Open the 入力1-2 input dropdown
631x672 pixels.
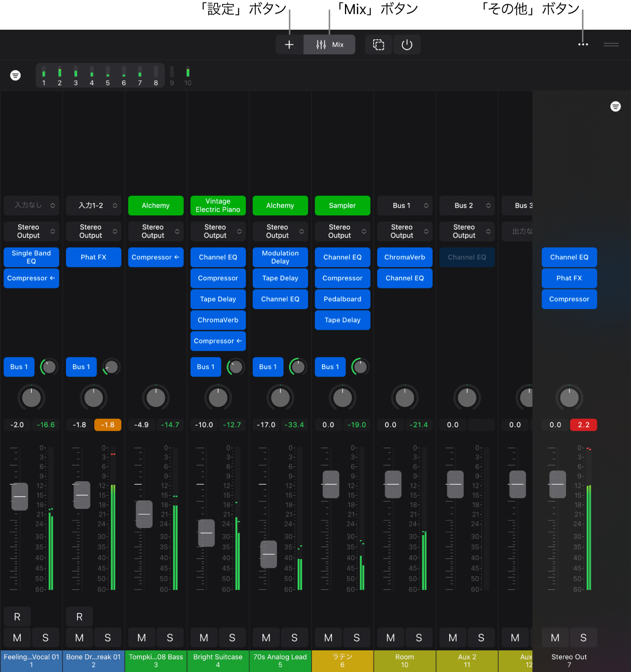94,205
